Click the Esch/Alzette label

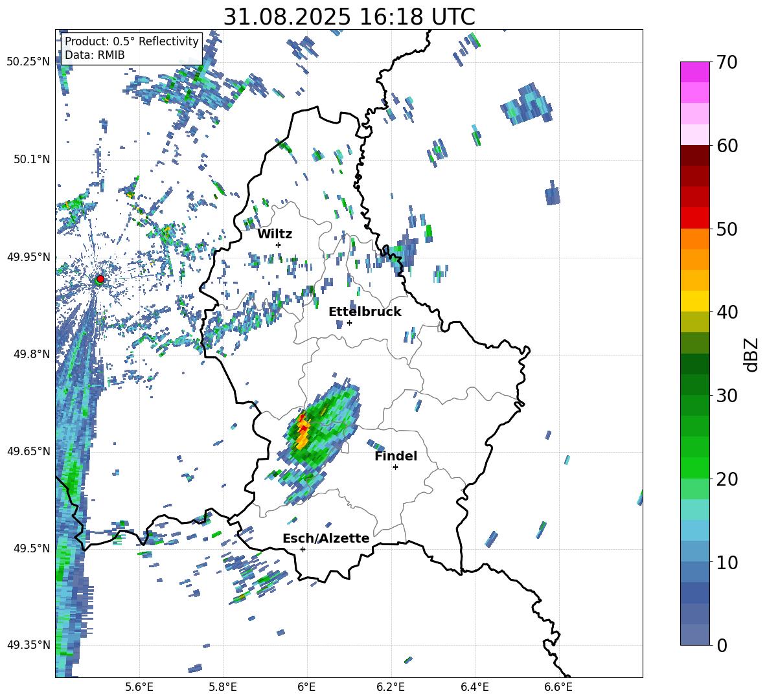click(326, 538)
